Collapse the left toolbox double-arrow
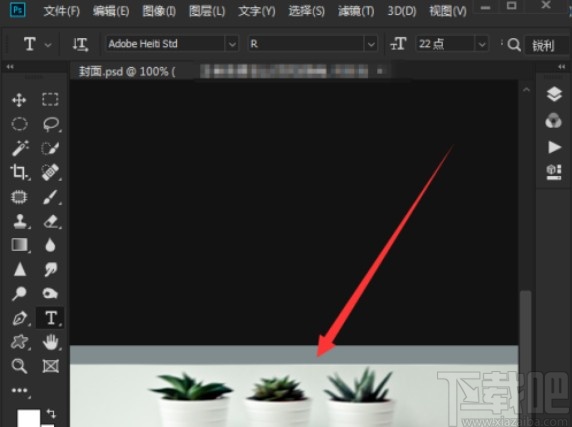 click(x=10, y=67)
